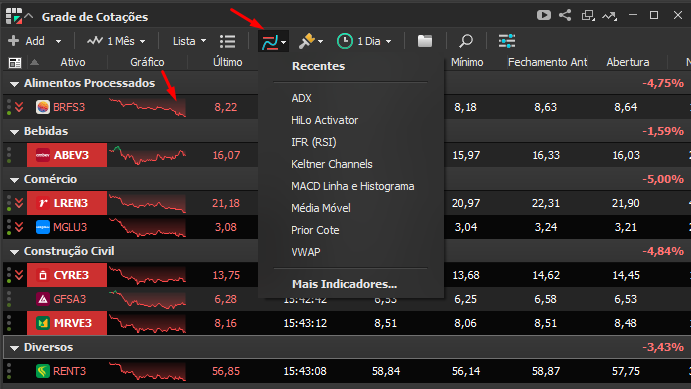This screenshot has height=389, width=691.
Task: Click the list view icon
Action: [227, 41]
